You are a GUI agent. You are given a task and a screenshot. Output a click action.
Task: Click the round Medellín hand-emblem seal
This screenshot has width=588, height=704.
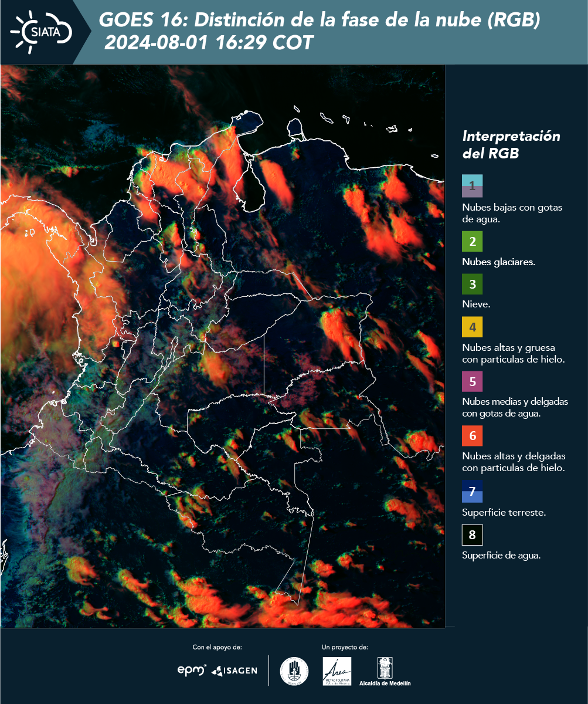[x=294, y=671]
